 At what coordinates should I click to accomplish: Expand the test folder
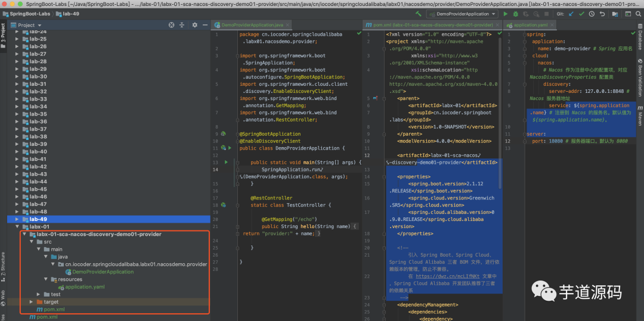(x=39, y=294)
